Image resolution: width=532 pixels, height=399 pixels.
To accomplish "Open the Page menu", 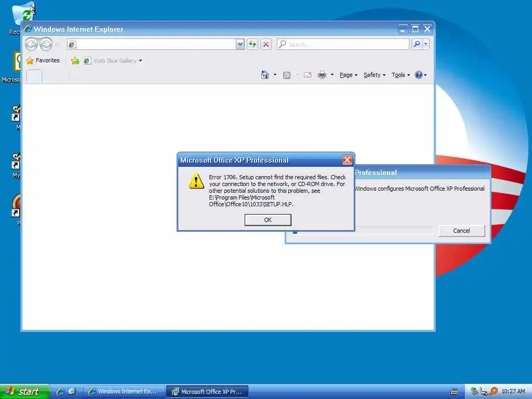I will click(349, 75).
